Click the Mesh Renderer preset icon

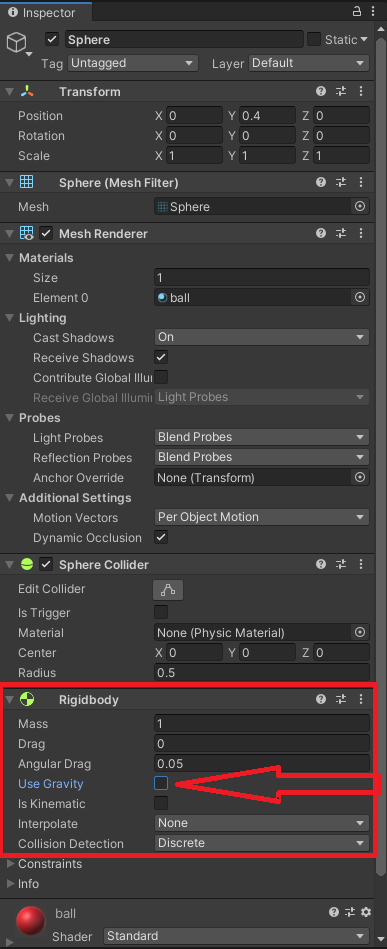coord(341,233)
